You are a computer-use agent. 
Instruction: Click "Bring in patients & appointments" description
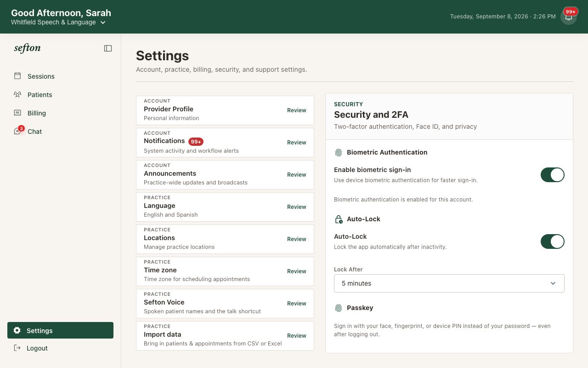click(213, 344)
